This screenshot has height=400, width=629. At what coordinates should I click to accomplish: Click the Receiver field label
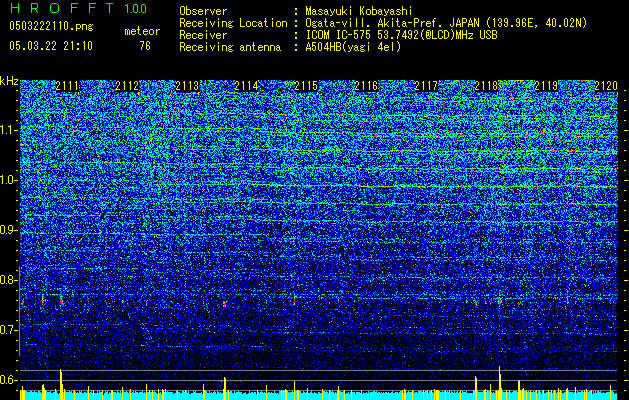(203, 35)
